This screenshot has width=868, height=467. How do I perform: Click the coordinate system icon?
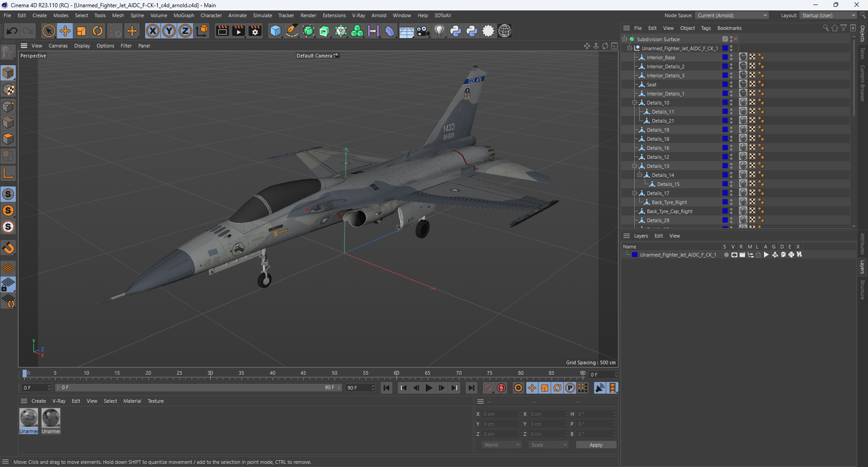pos(203,31)
